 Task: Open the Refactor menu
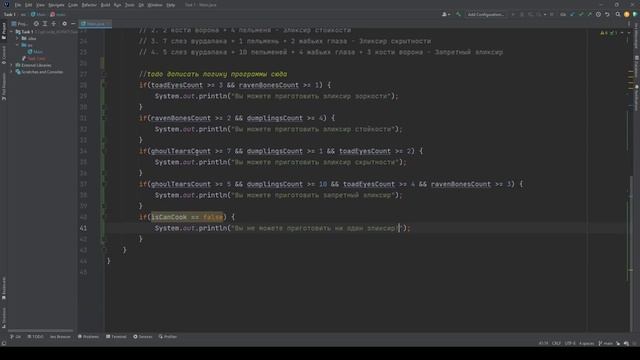pos(89,5)
